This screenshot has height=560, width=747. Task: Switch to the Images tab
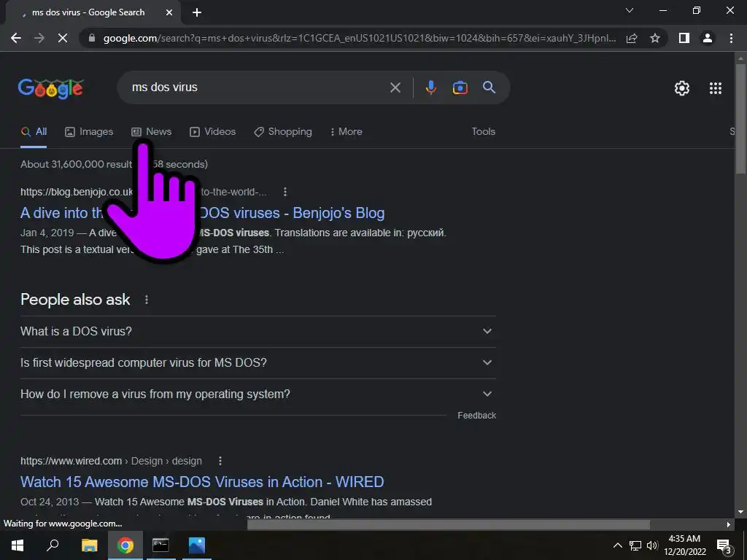click(x=89, y=132)
